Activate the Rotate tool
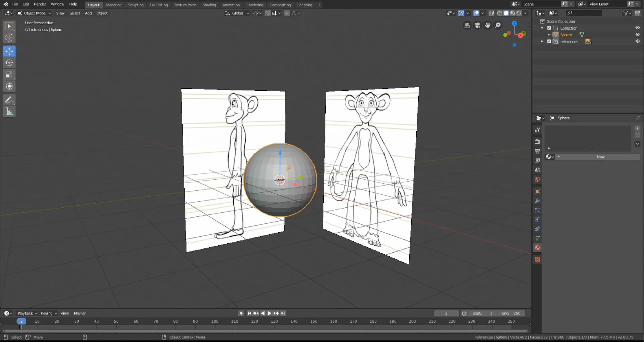 9,63
